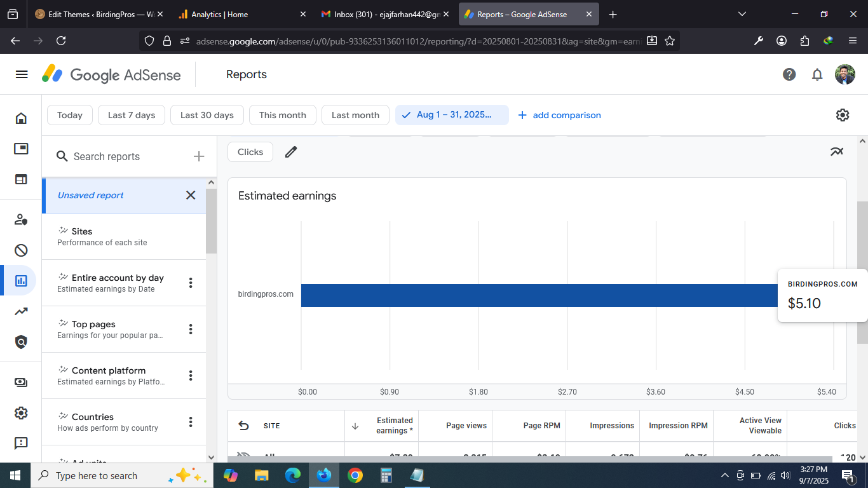868x488 pixels.
Task: Select the Last 30 days filter
Action: coord(207,115)
